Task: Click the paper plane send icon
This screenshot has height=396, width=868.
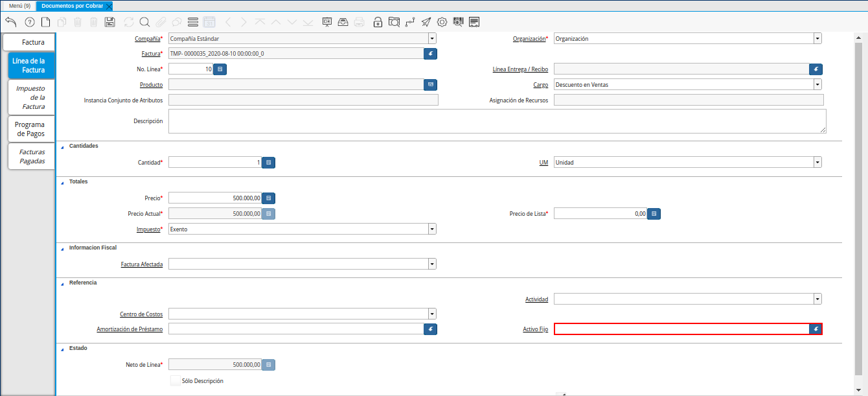Action: pos(426,22)
